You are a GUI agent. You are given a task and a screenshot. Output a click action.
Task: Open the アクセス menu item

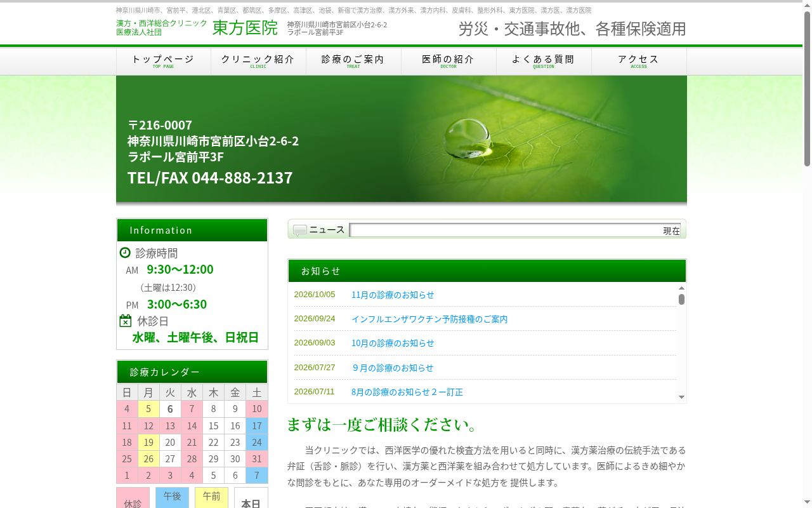tap(639, 62)
